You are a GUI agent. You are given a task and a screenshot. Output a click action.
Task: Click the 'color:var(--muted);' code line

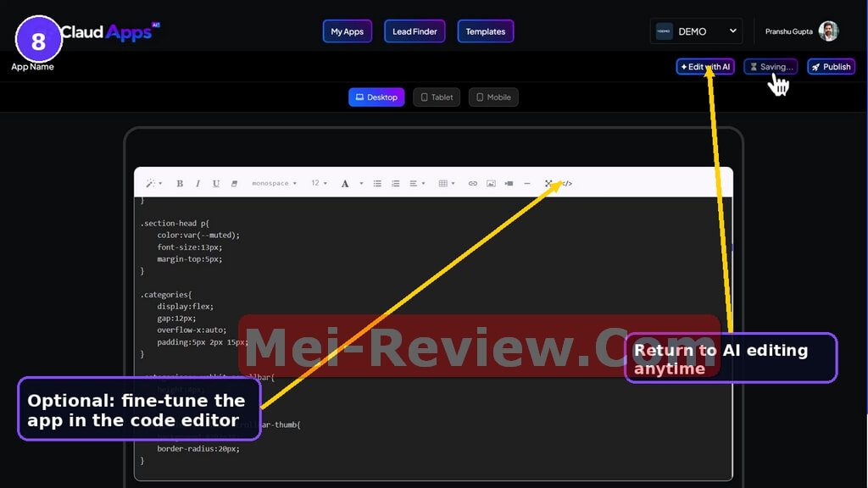(198, 236)
